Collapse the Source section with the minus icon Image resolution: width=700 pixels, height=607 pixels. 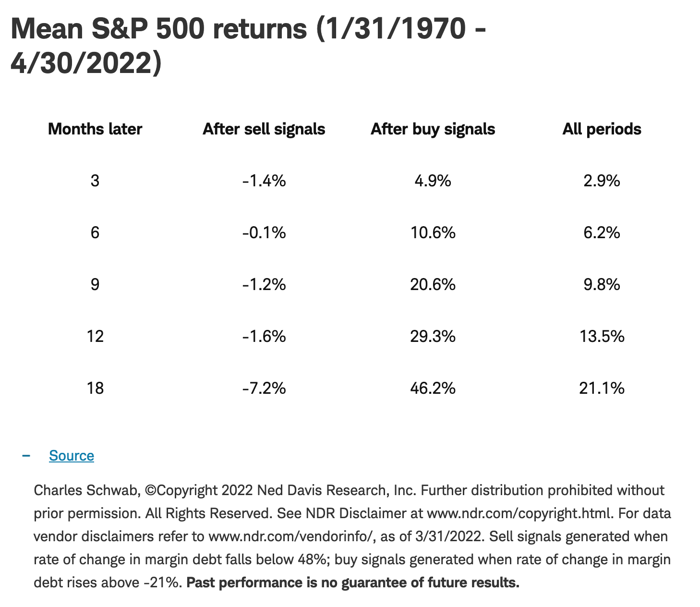pyautogui.click(x=26, y=456)
